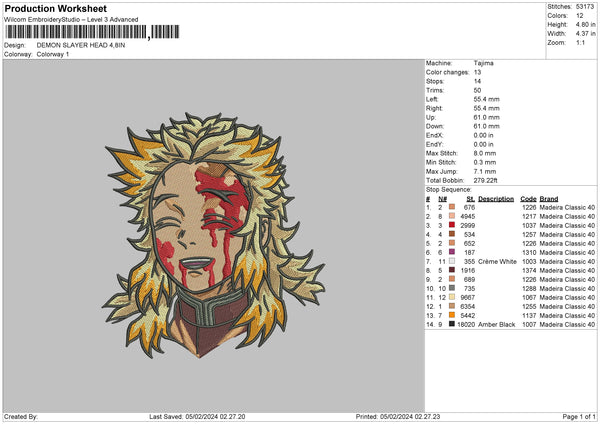Image resolution: width=600 pixels, height=424 pixels.
Task: Click the Stops value '14'
Action: (478, 81)
